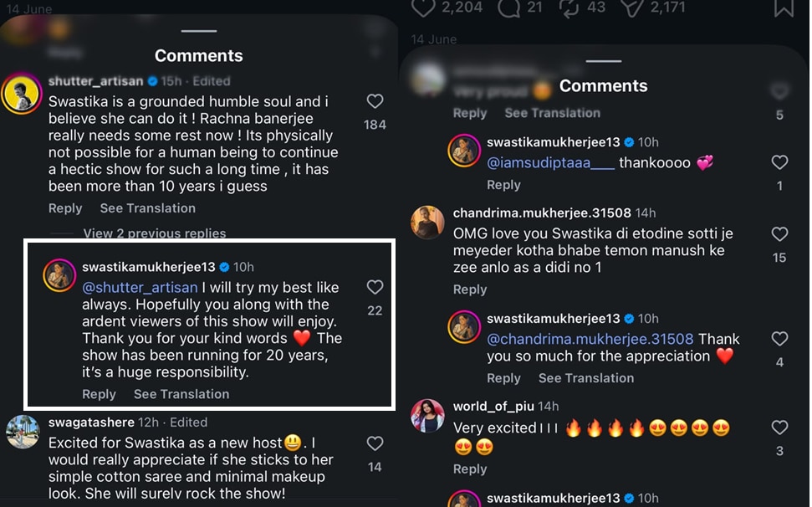Open the @shutter_artisan mention link

click(140, 288)
